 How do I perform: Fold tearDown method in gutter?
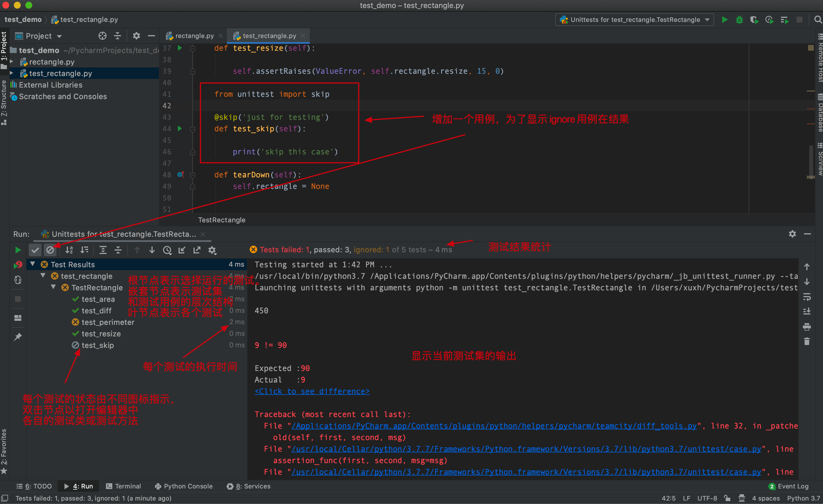[x=193, y=175]
